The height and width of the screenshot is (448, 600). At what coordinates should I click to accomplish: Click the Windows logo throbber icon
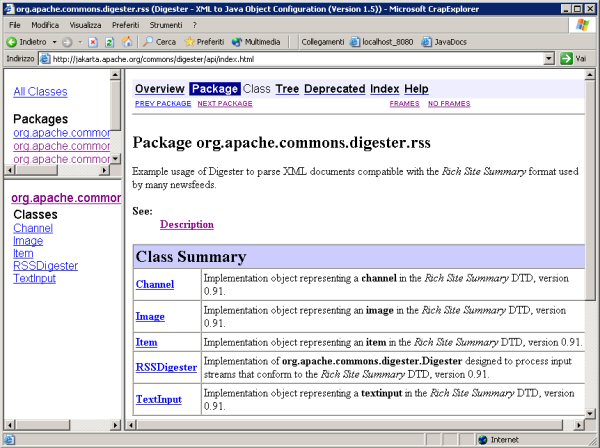click(x=582, y=25)
